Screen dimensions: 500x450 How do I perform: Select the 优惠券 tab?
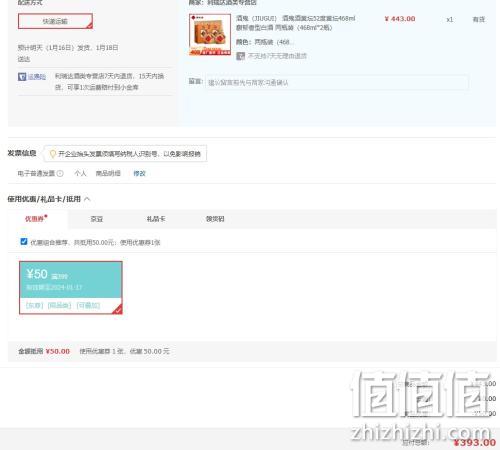point(34,219)
